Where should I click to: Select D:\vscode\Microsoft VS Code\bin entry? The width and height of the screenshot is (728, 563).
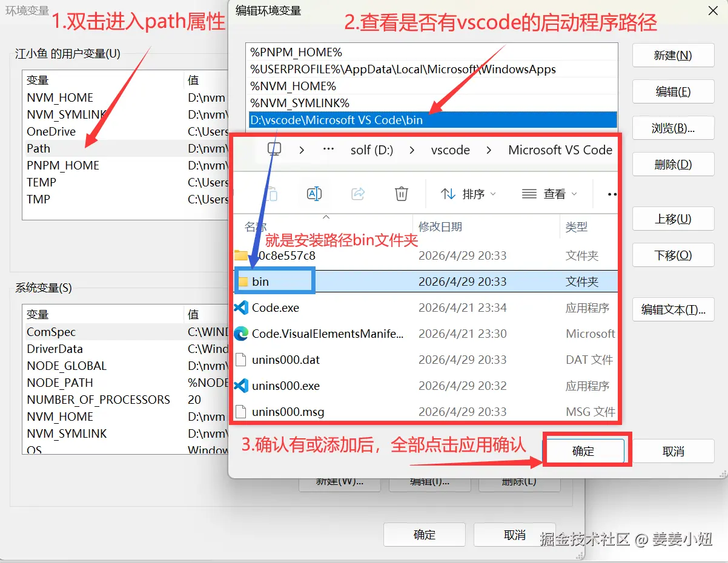[431, 120]
